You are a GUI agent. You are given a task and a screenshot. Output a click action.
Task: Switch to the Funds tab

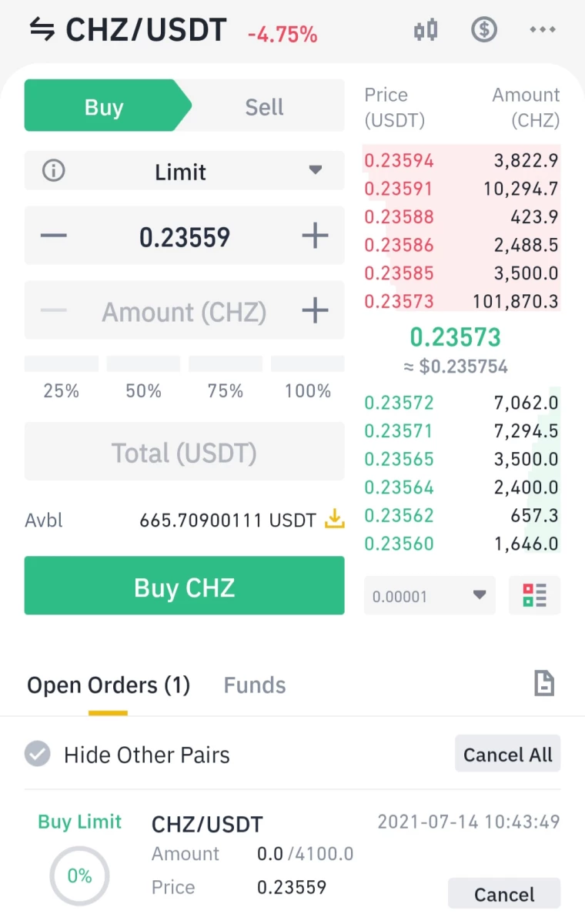(255, 685)
